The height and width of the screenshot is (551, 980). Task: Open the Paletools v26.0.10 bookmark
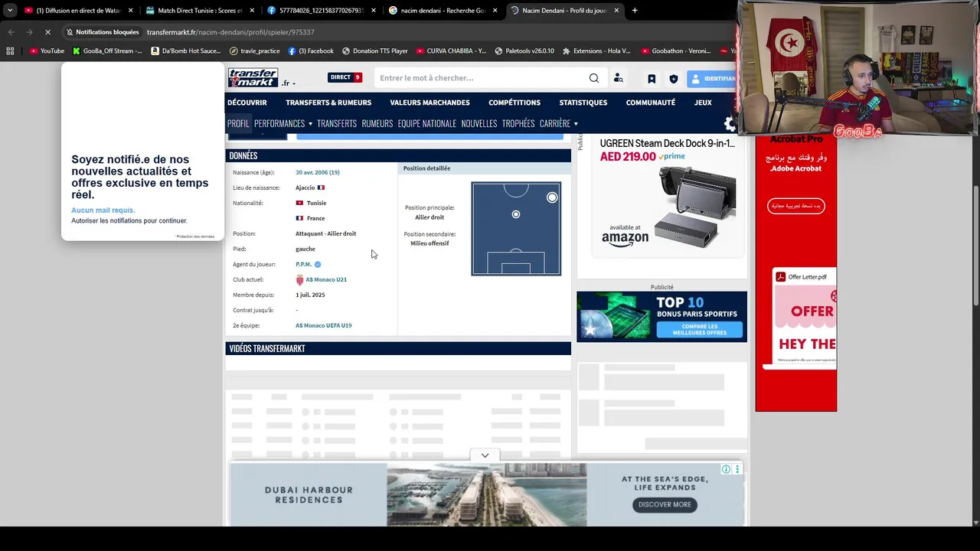click(524, 51)
